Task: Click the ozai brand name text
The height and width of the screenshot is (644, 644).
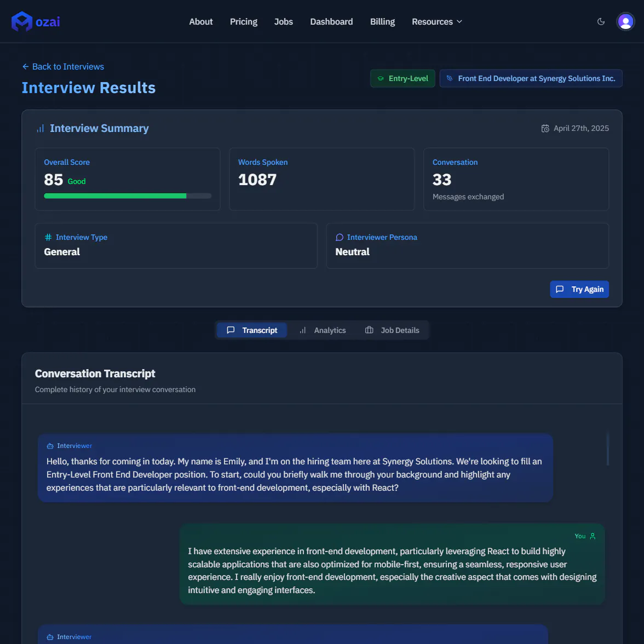Action: (x=48, y=22)
